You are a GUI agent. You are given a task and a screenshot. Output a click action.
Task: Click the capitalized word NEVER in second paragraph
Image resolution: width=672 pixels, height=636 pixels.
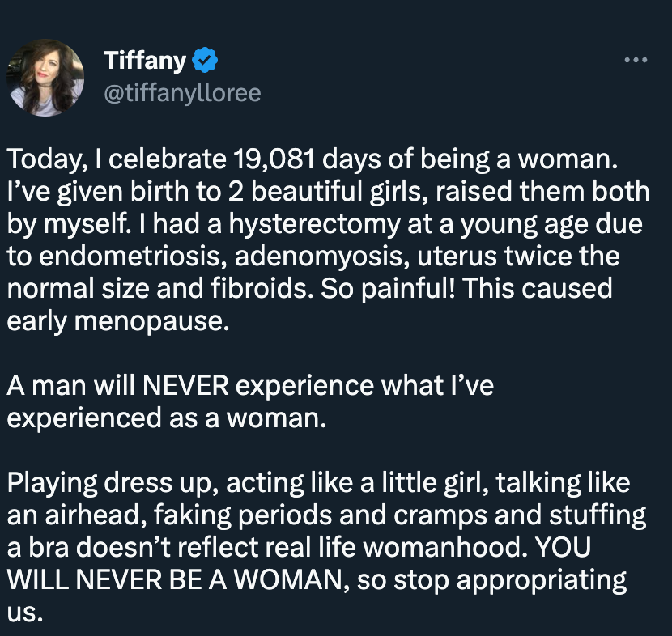coord(185,385)
